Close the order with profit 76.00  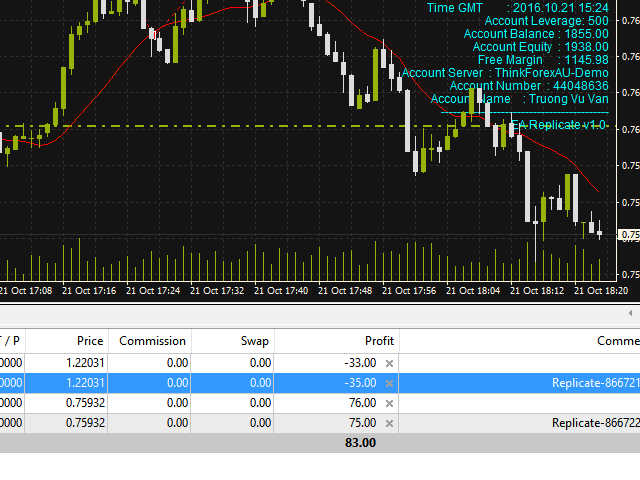tap(389, 403)
